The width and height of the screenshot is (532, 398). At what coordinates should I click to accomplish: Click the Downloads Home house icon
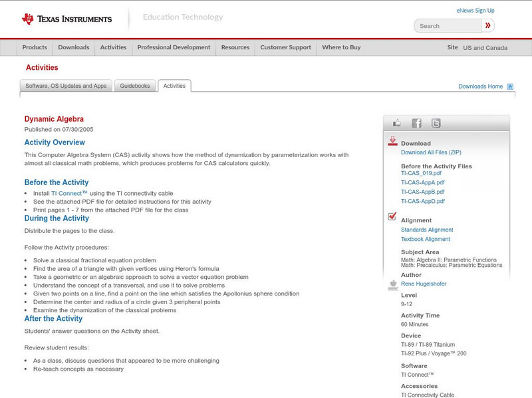pos(510,87)
